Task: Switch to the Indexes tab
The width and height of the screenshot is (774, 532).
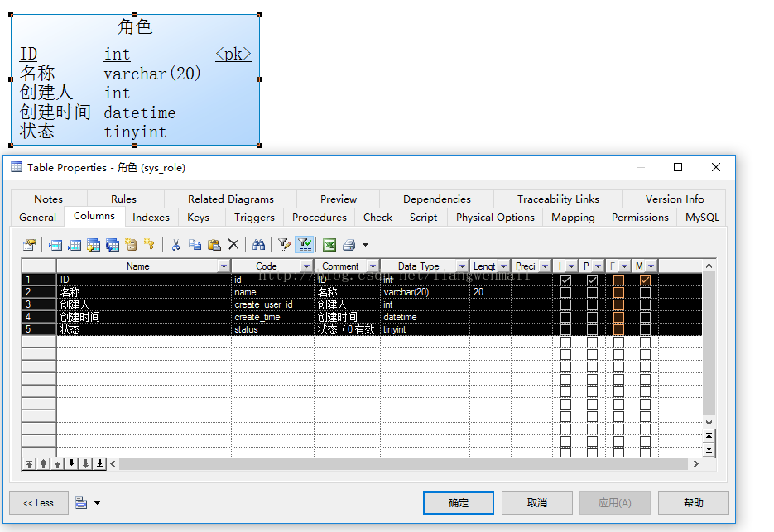Action: click(x=151, y=217)
